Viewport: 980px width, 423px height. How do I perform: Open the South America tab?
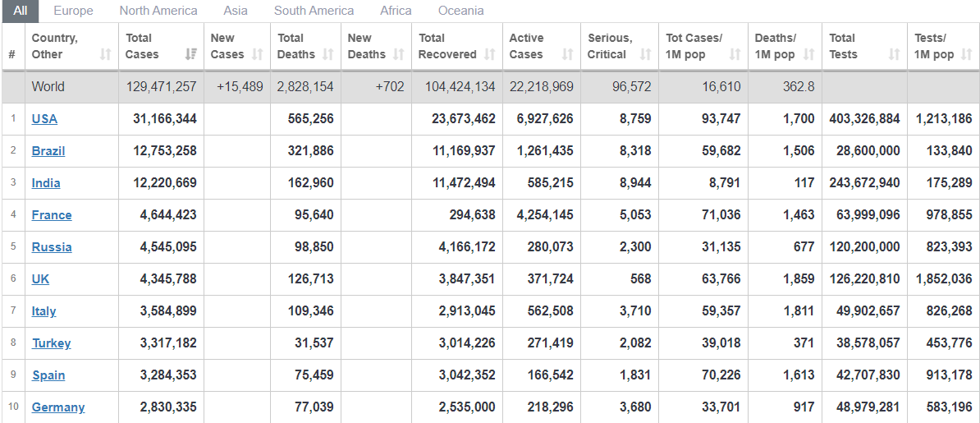[314, 11]
